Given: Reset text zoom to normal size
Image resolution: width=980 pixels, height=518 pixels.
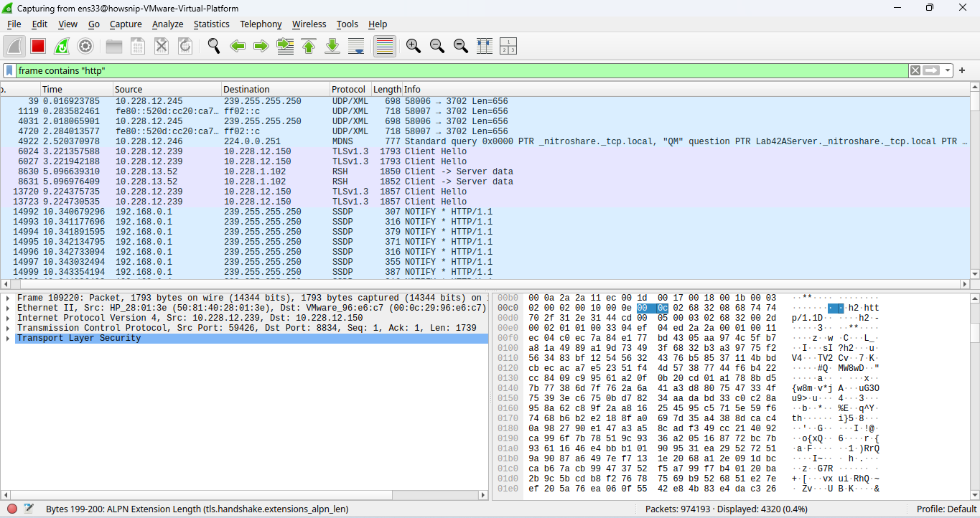Looking at the screenshot, I should pos(461,46).
